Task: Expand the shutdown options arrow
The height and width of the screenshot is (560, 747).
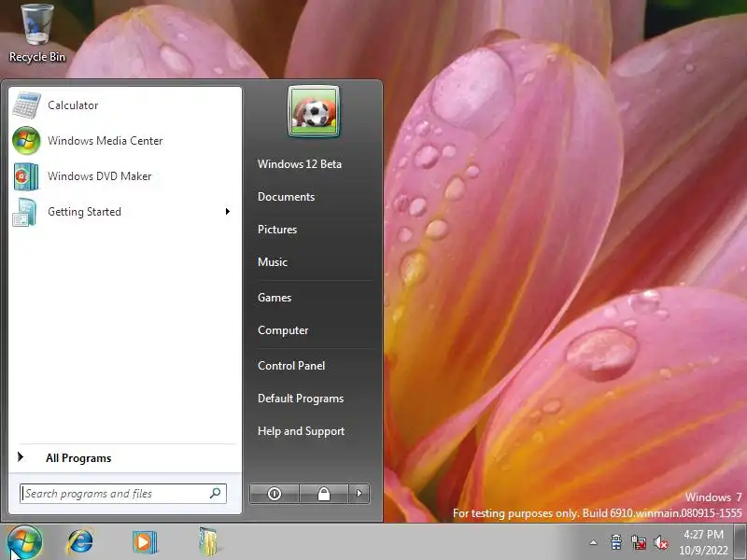Action: click(359, 494)
